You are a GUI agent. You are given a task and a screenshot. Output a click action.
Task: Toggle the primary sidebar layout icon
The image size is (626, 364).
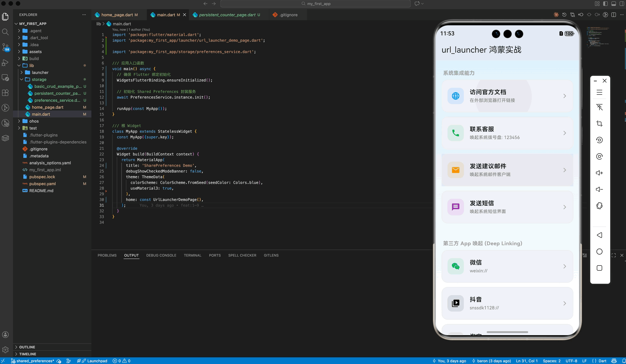605,4
